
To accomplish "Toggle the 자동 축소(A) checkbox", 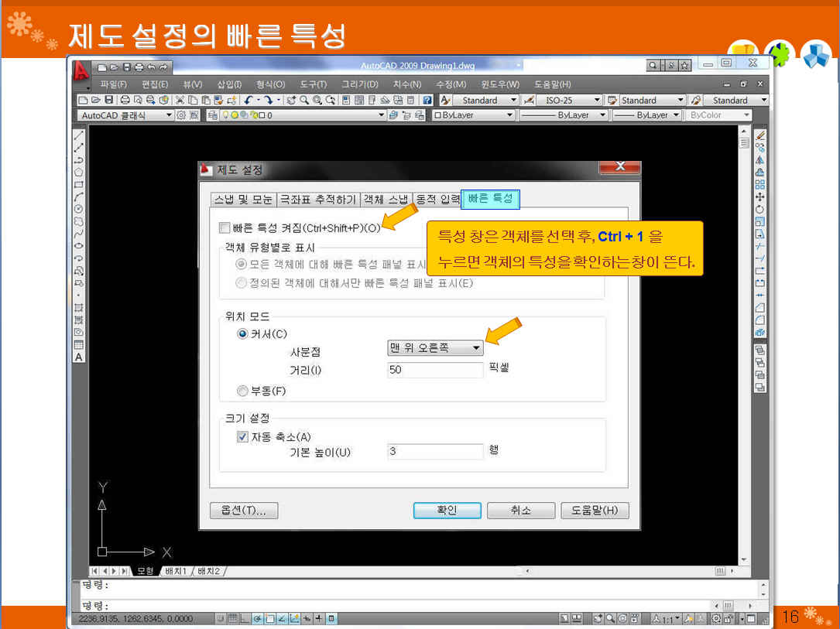I will (242, 437).
